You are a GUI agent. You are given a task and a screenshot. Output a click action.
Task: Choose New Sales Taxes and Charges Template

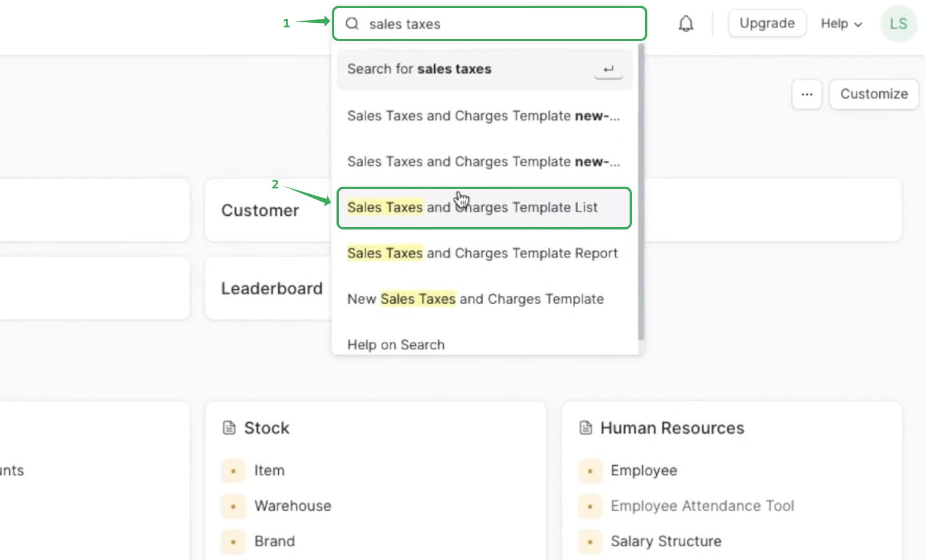[x=475, y=299]
